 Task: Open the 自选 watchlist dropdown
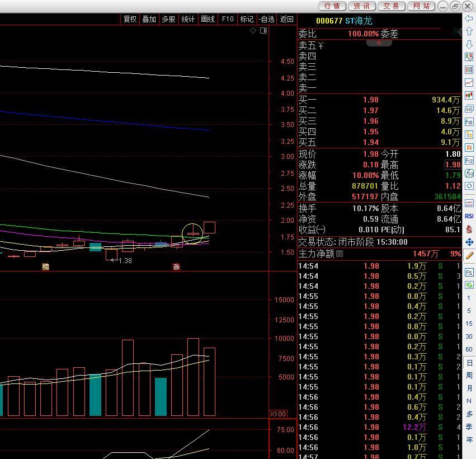(267, 19)
